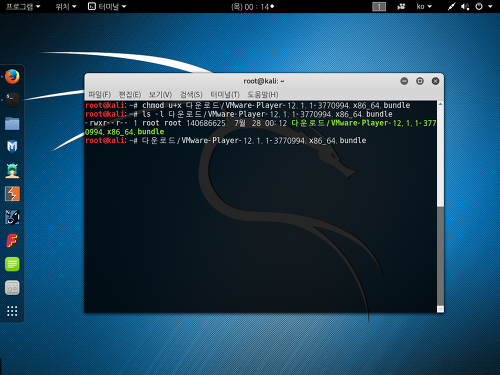The image size is (500, 375).
Task: Open the 검색(S) menu
Action: pyautogui.click(x=191, y=95)
